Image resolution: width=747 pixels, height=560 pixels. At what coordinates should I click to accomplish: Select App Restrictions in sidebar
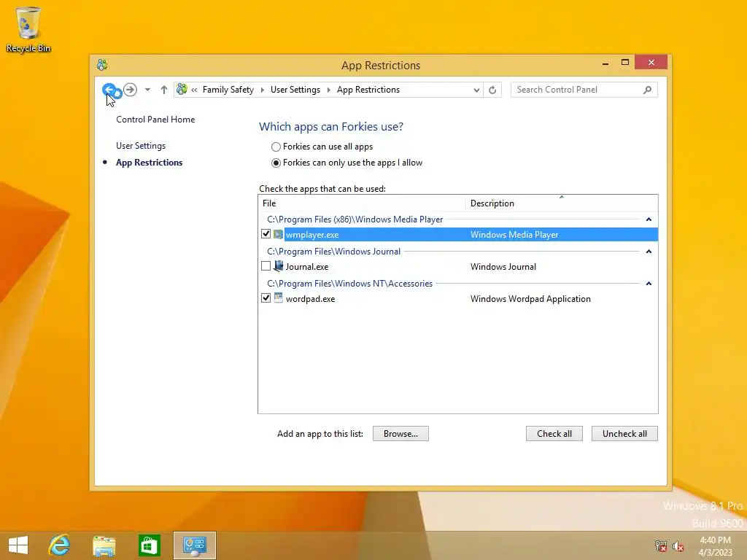point(149,163)
